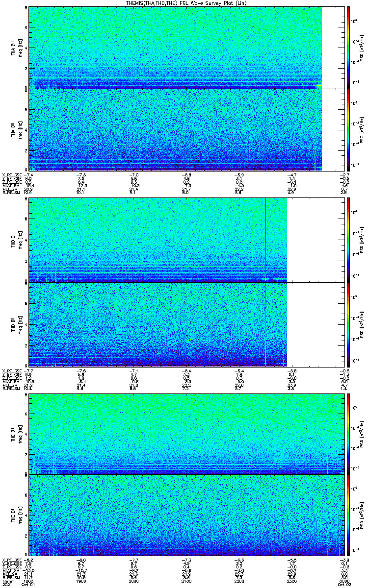This screenshot has width=368, height=588.
Task: Click the PSD color bar beside THE B⊥
Action: 348,434
